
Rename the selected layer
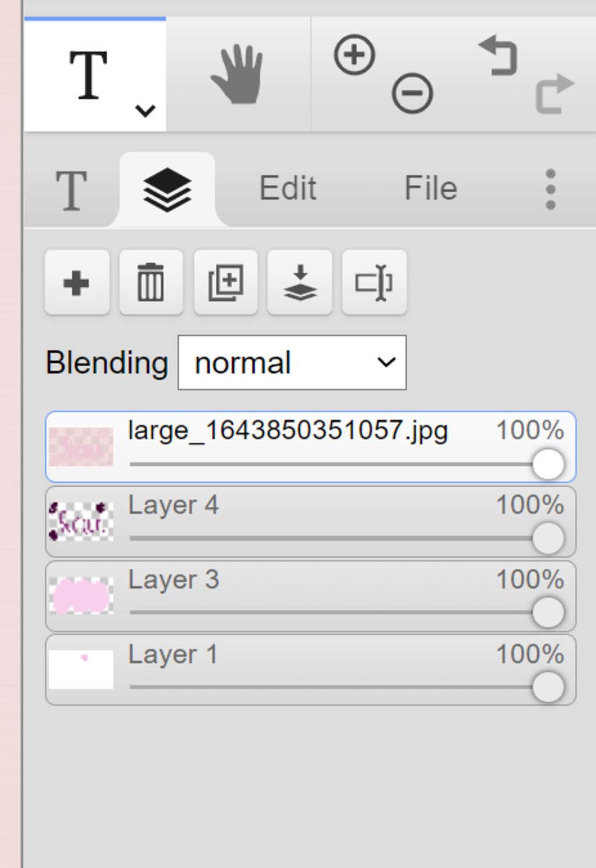pos(374,283)
